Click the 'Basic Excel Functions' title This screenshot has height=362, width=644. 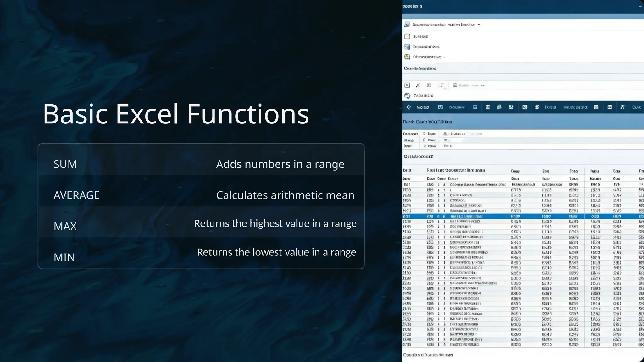tap(176, 114)
